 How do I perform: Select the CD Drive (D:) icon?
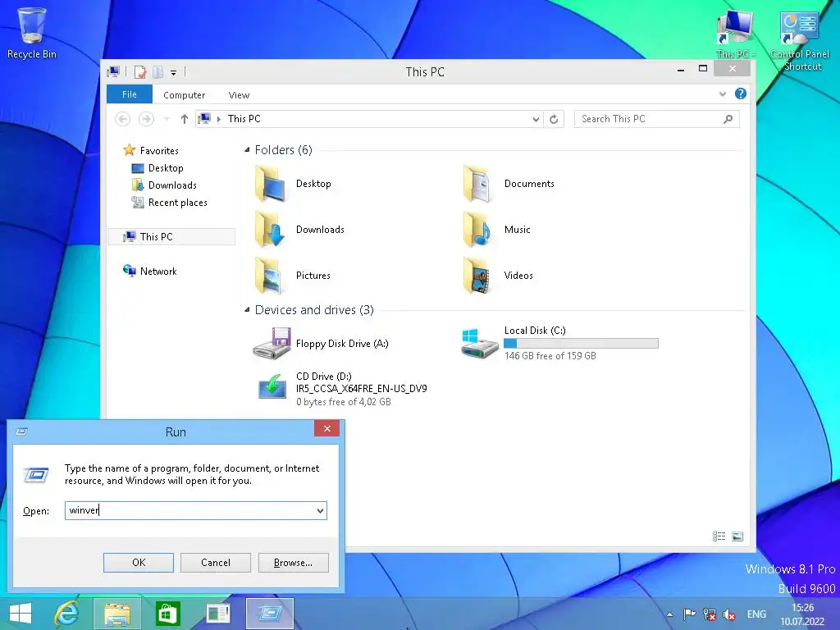coord(272,387)
